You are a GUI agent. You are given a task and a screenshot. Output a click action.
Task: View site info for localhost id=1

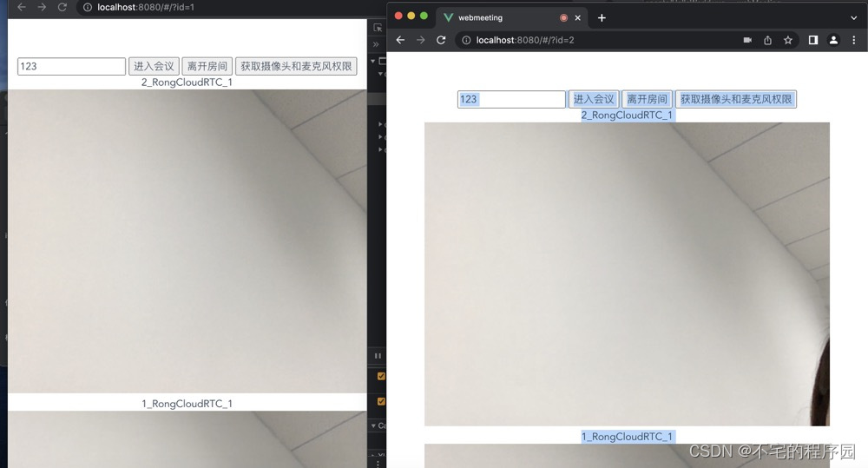(88, 7)
